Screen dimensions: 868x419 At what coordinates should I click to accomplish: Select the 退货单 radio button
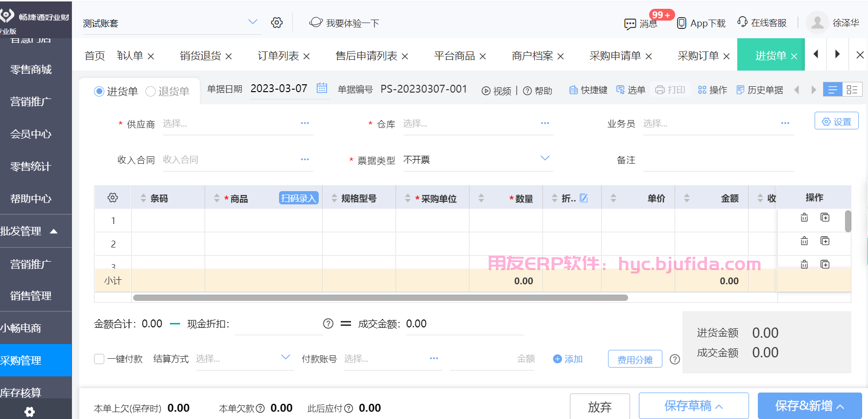point(150,91)
